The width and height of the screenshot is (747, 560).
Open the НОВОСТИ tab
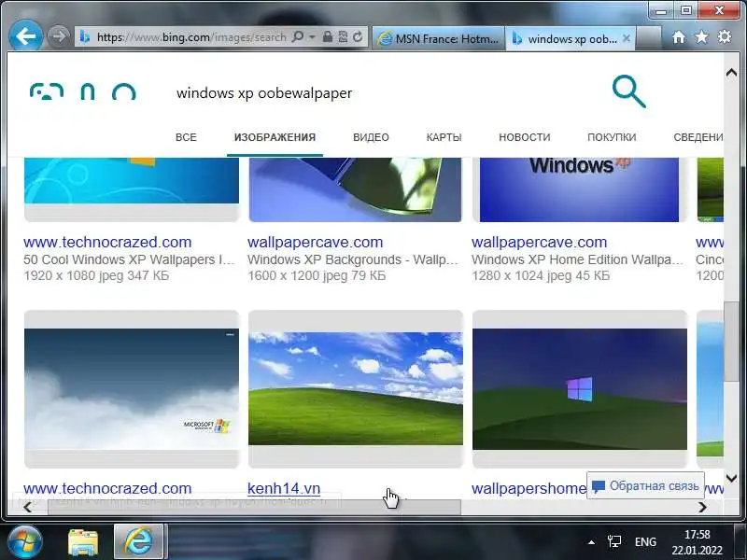pyautogui.click(x=524, y=137)
